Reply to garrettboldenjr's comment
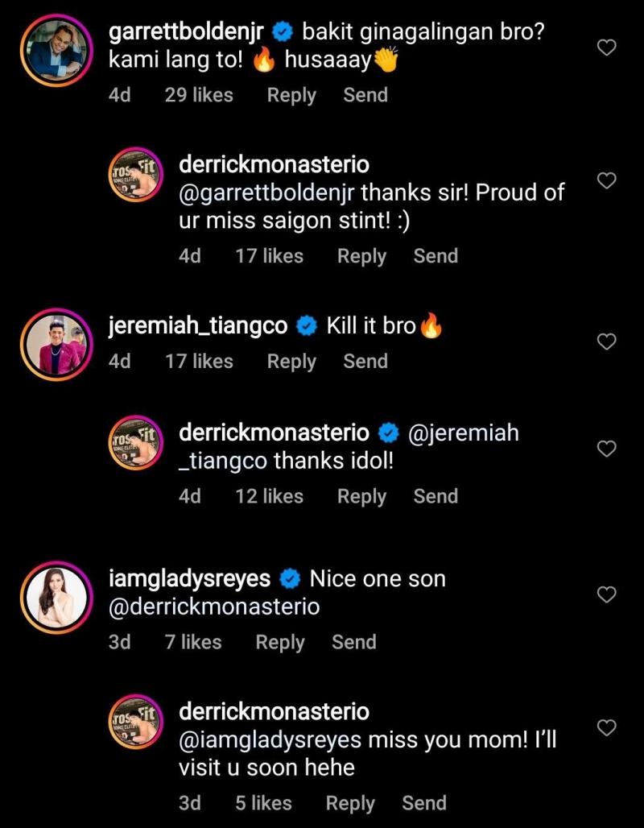 (x=291, y=95)
